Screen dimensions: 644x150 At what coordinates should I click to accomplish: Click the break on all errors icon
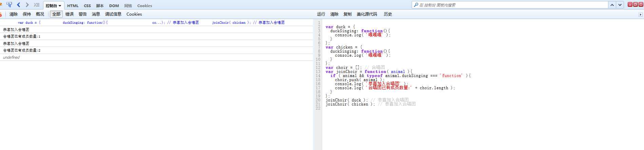[x=1, y=14]
